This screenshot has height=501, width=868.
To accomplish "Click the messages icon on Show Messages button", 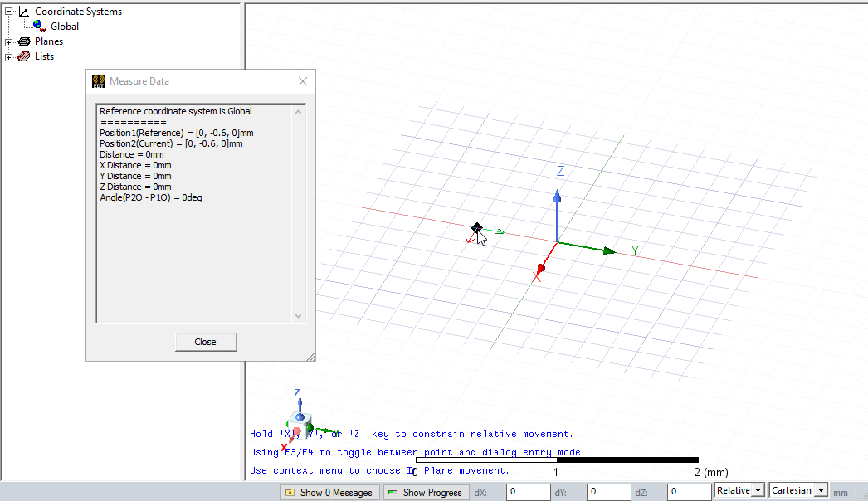I will [290, 492].
